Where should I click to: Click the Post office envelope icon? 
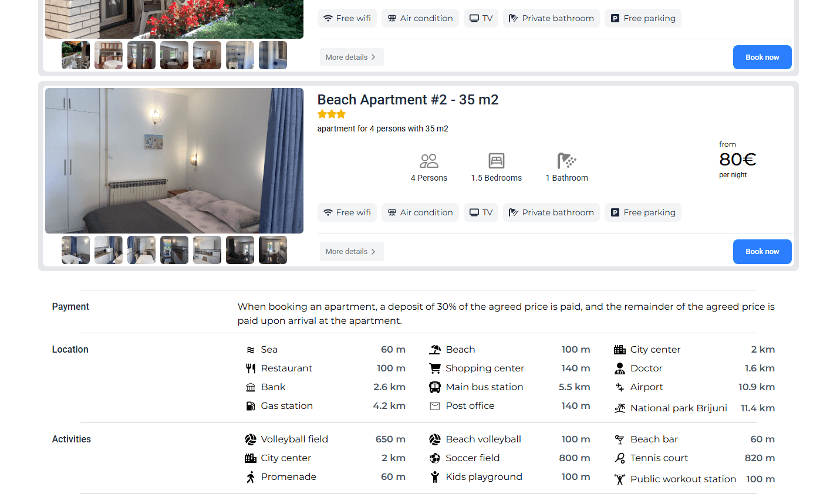[x=434, y=406]
